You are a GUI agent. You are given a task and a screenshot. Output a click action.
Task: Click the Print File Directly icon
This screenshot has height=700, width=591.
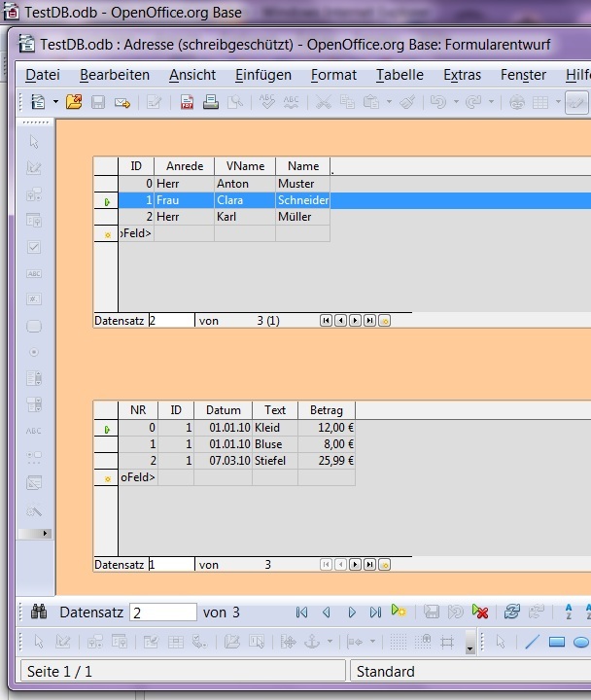[x=211, y=102]
